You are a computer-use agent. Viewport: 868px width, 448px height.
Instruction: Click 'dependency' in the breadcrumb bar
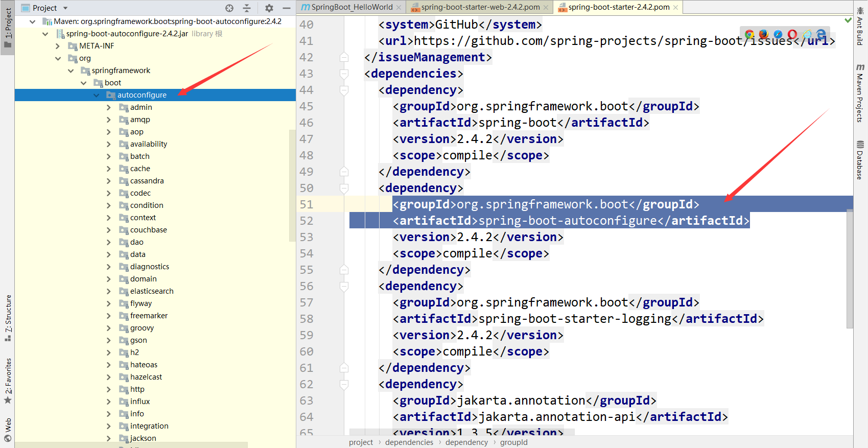[467, 442]
